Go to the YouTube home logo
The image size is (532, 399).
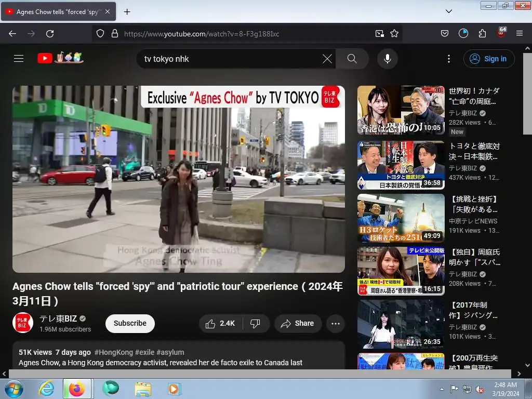tap(60, 58)
